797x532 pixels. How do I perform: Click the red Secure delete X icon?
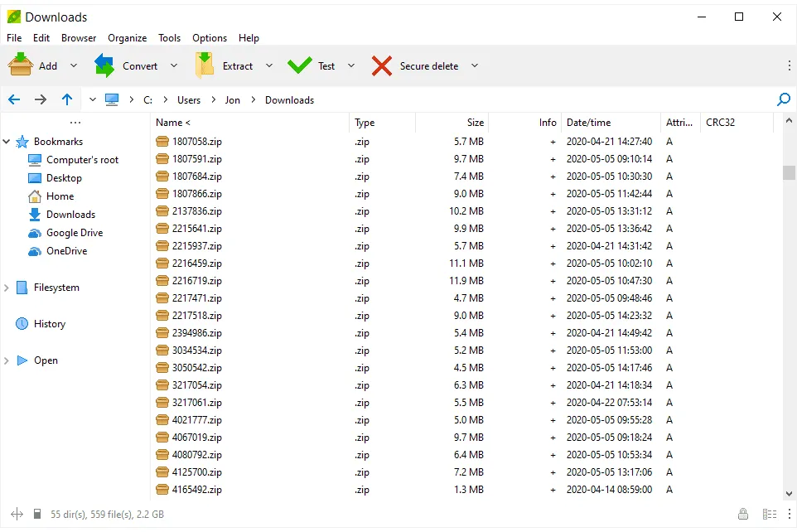tap(382, 65)
